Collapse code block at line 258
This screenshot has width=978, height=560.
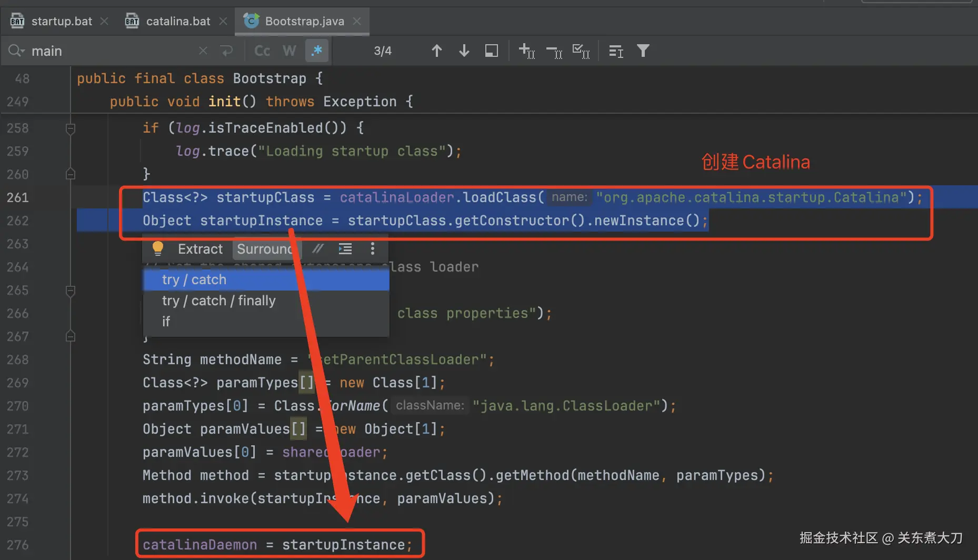pyautogui.click(x=71, y=128)
